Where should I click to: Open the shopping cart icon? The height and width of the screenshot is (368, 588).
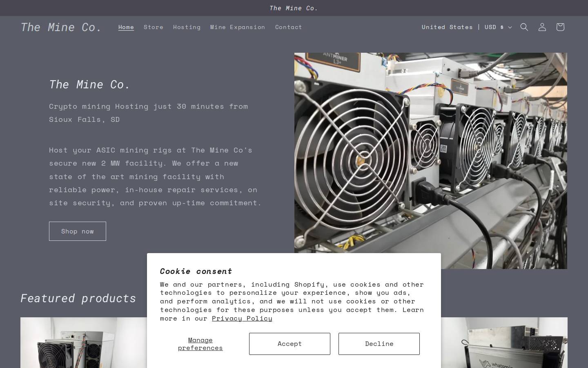pos(560,27)
